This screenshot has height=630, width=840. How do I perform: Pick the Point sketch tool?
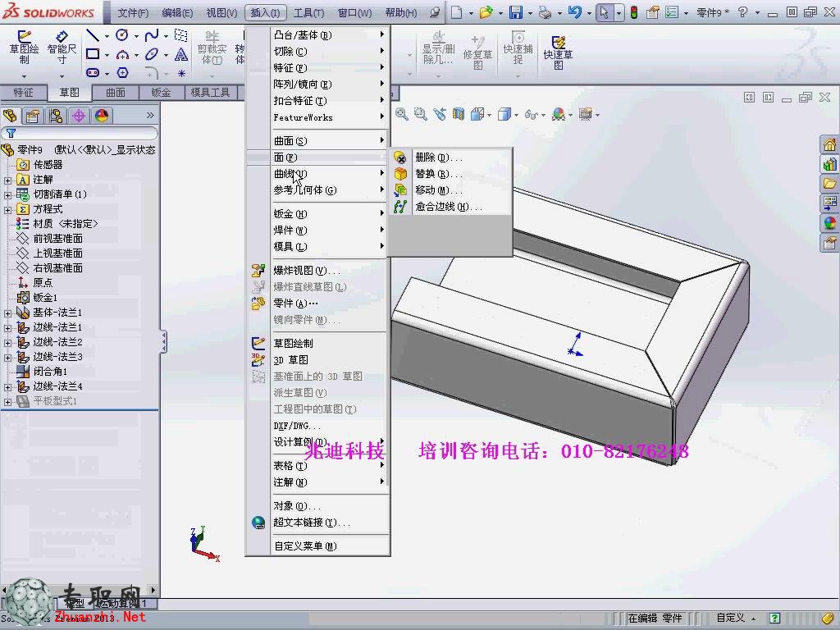pos(181,73)
